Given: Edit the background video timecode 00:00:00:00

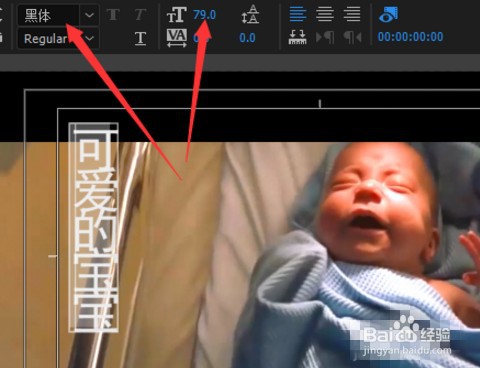Looking at the screenshot, I should pyautogui.click(x=410, y=37).
